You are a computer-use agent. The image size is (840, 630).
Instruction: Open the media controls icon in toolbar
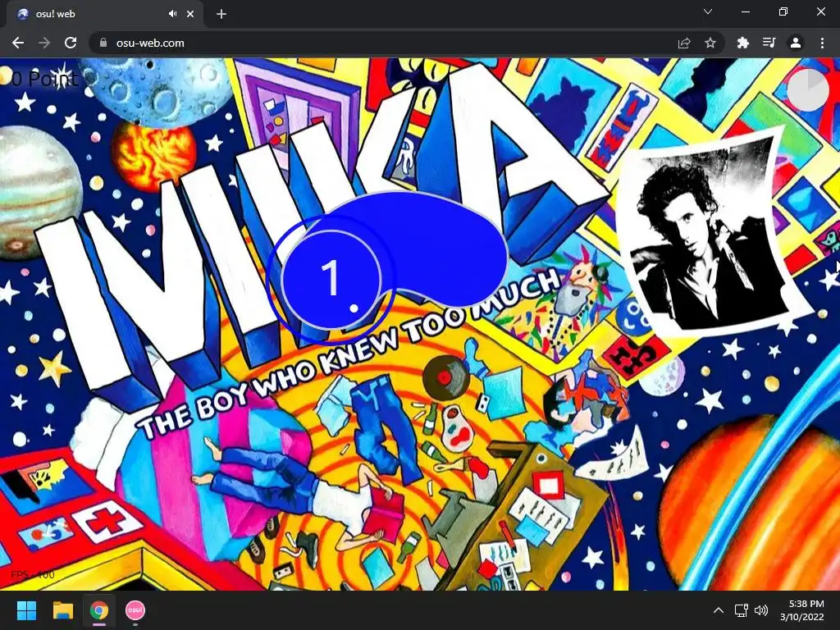(x=769, y=43)
